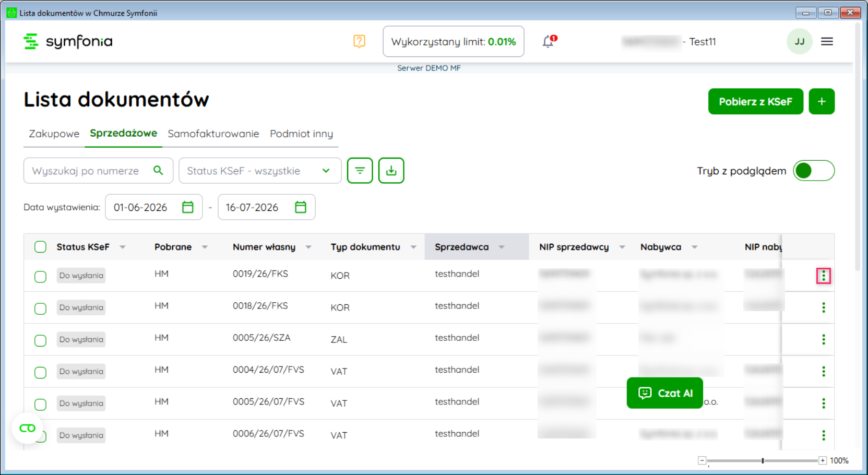This screenshot has width=868, height=475.
Task: Open the Czat AI button
Action: tap(664, 393)
